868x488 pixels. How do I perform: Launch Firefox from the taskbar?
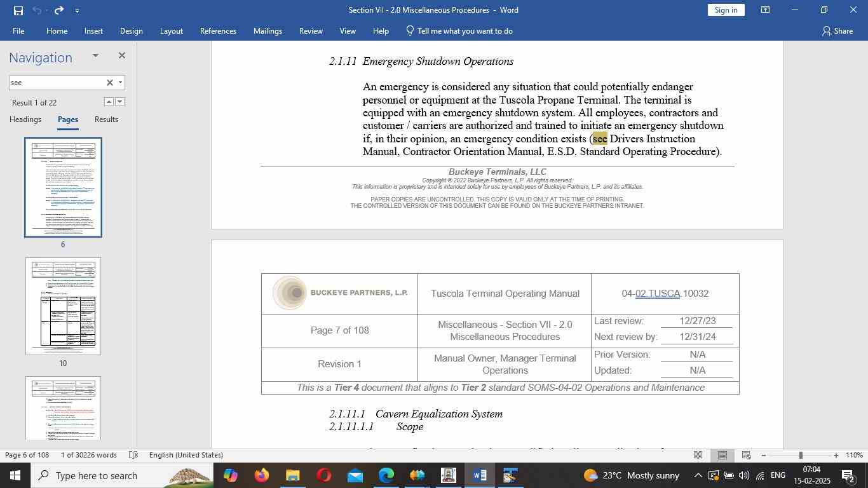coord(261,475)
